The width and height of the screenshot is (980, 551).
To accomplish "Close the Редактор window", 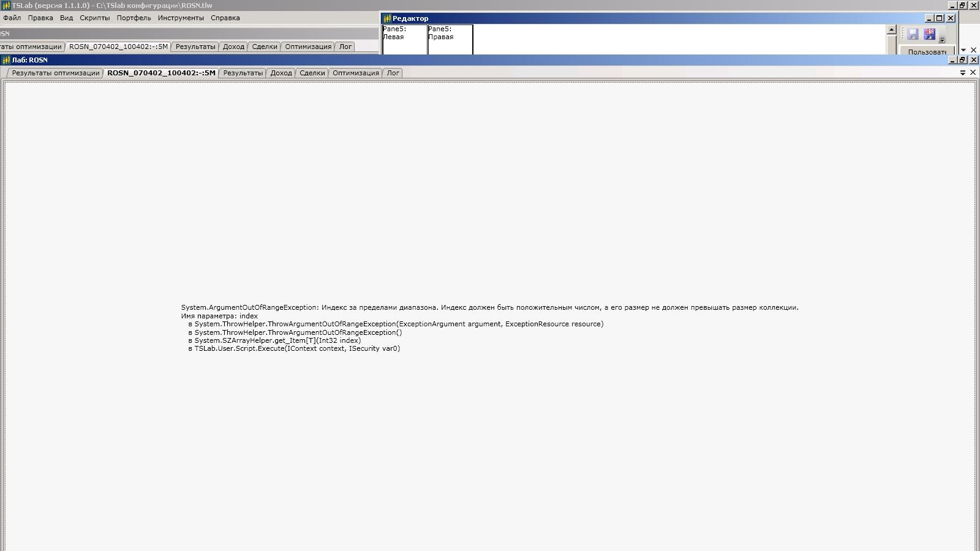I will click(951, 18).
